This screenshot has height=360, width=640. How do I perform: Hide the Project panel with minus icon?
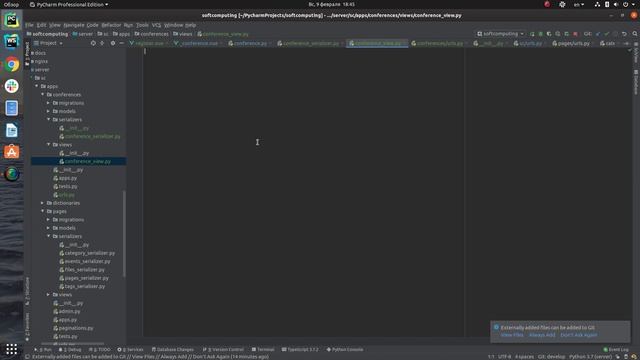pyautogui.click(x=121, y=43)
